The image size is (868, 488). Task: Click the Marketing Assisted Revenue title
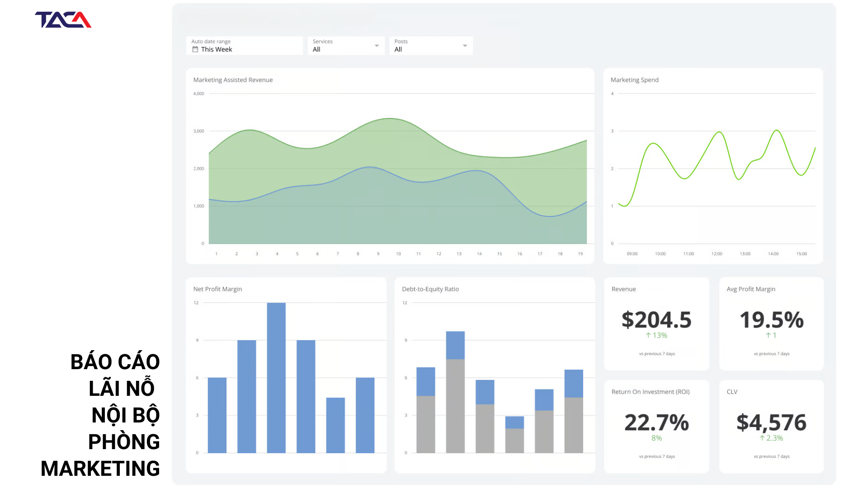[233, 80]
